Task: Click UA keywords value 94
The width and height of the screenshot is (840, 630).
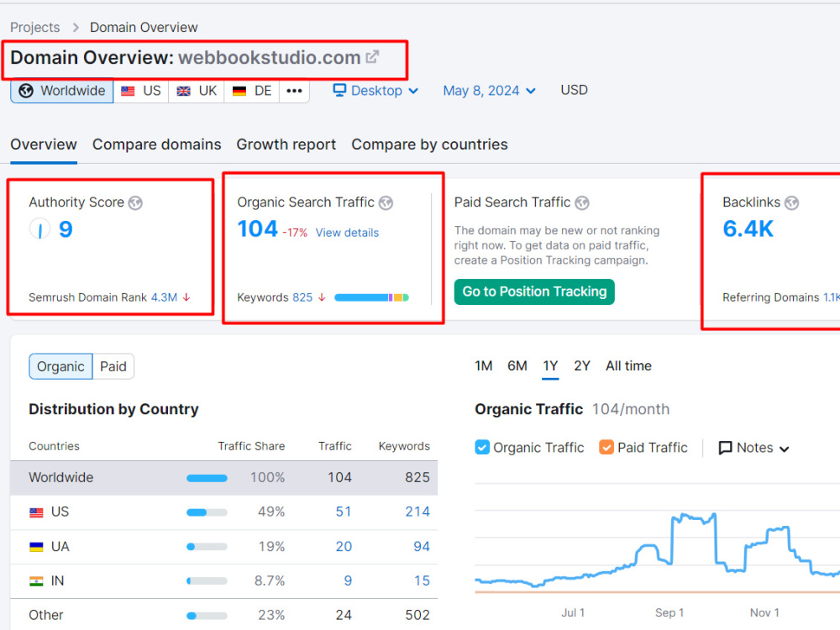Action: (x=422, y=547)
